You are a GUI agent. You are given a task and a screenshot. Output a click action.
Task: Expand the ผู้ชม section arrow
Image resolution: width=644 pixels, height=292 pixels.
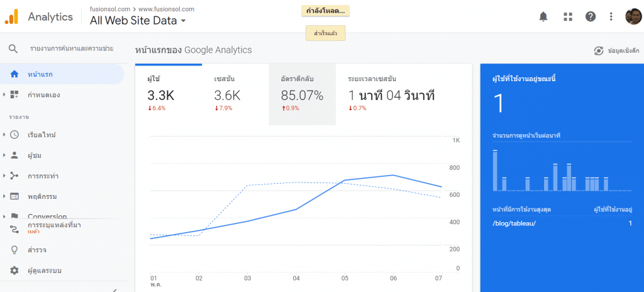pos(4,155)
